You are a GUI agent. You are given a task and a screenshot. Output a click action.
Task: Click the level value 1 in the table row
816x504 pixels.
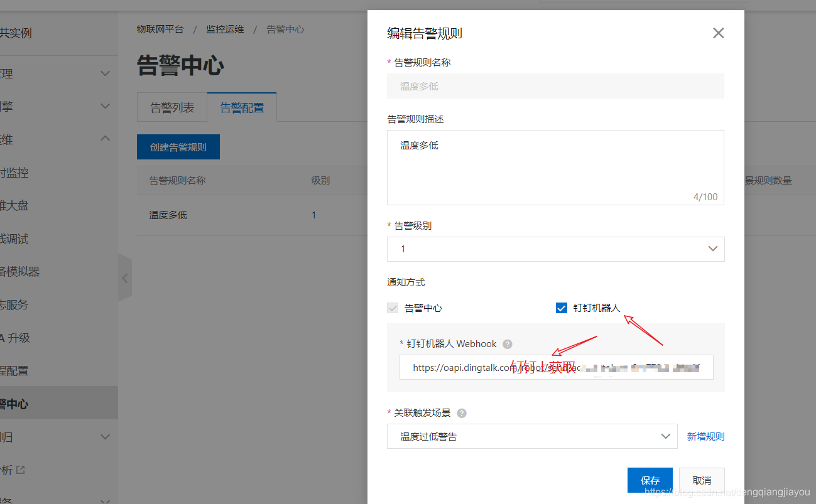point(314,215)
